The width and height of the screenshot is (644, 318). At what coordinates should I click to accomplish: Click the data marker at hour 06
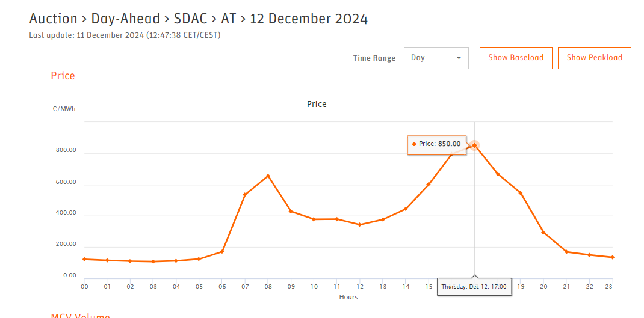click(x=222, y=251)
